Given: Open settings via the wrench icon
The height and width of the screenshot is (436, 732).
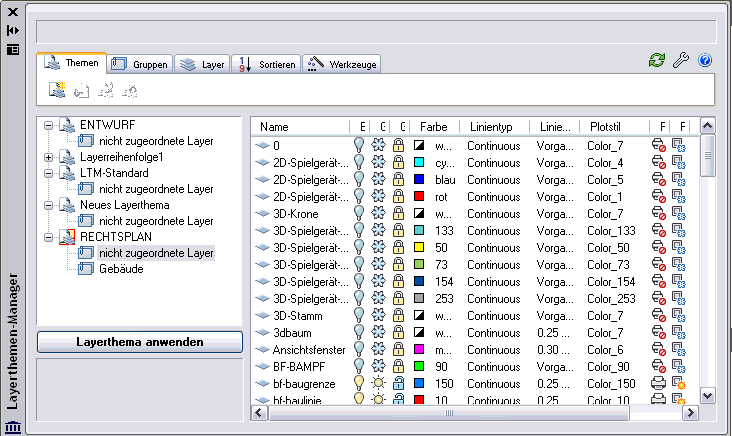Looking at the screenshot, I should [681, 60].
